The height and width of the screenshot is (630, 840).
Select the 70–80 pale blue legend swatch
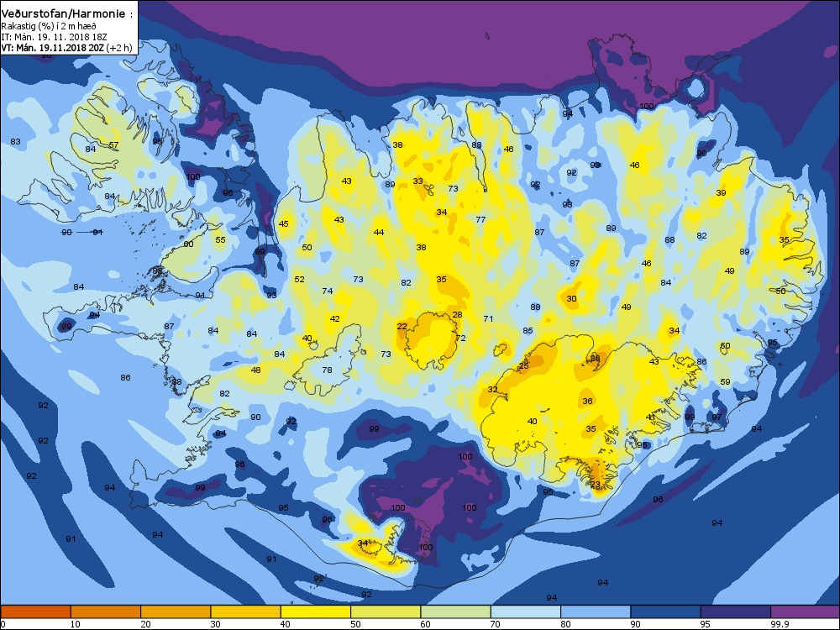coord(526,612)
